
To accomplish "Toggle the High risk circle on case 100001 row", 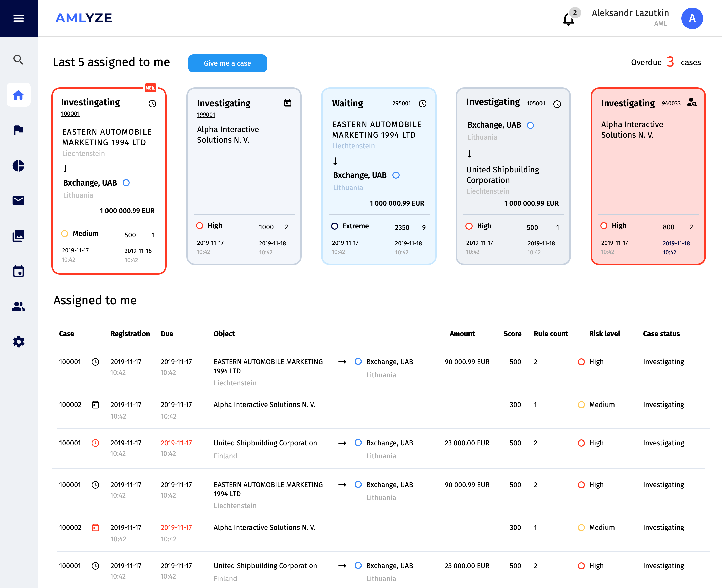I will coord(581,362).
